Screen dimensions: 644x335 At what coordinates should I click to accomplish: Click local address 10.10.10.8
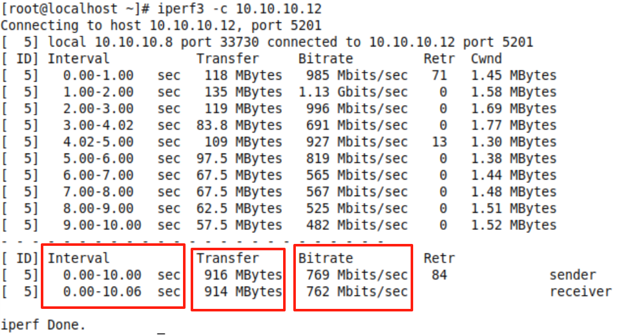134,42
